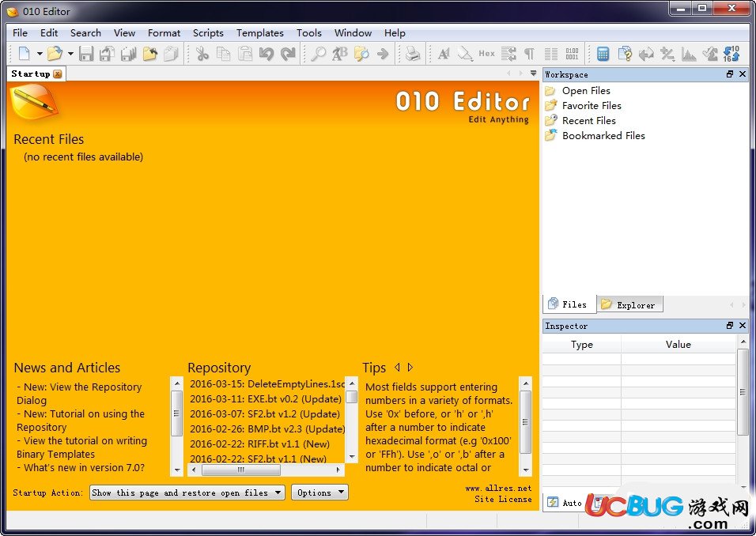Click the highlighter color toolbar icon

point(465,54)
